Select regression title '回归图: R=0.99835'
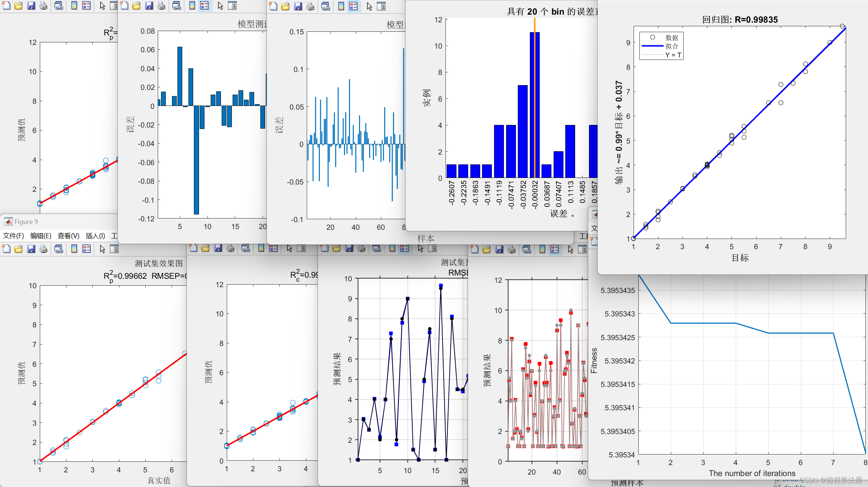 tap(740, 20)
